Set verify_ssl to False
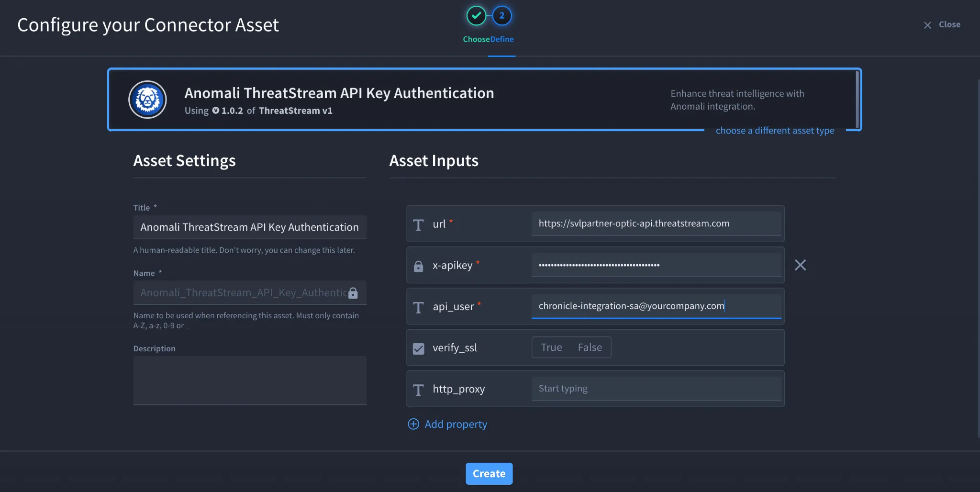Screen dimensions: 980x492 (590, 347)
